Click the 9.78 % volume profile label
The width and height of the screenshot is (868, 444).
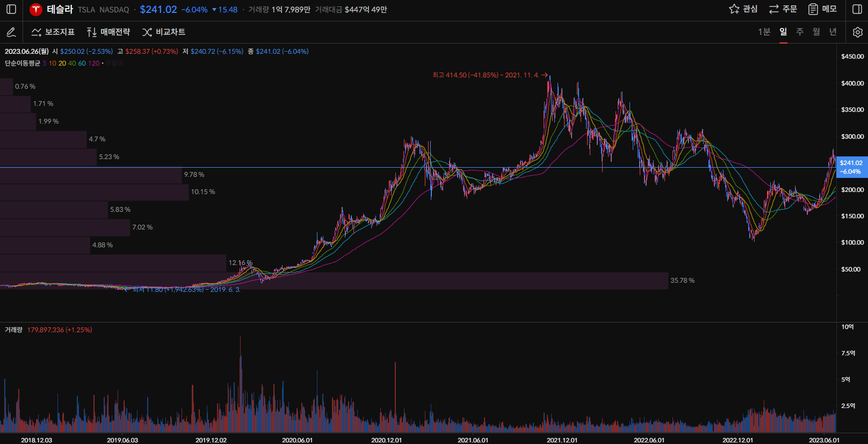tap(194, 175)
